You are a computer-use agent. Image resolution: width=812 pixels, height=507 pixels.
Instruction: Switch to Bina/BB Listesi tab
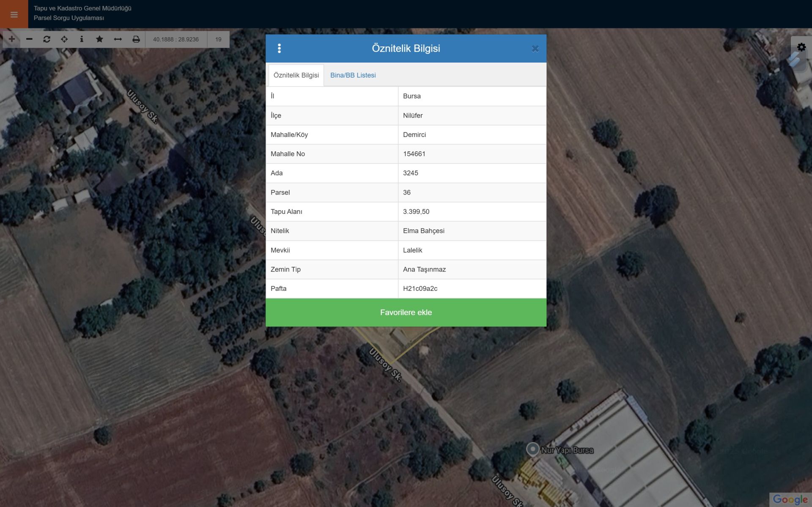pos(353,75)
